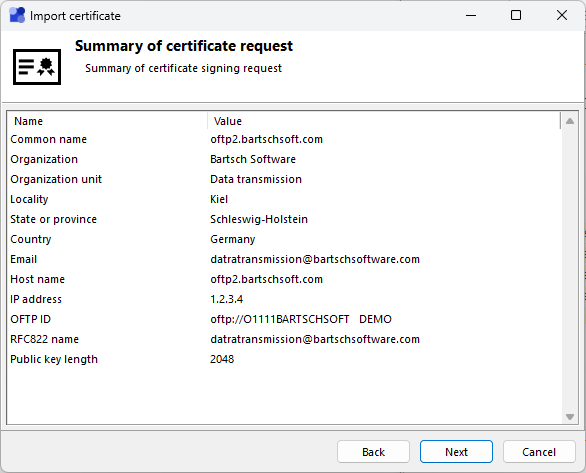Click the scrollbar down arrow
Image resolution: width=586 pixels, height=473 pixels.
[570, 417]
